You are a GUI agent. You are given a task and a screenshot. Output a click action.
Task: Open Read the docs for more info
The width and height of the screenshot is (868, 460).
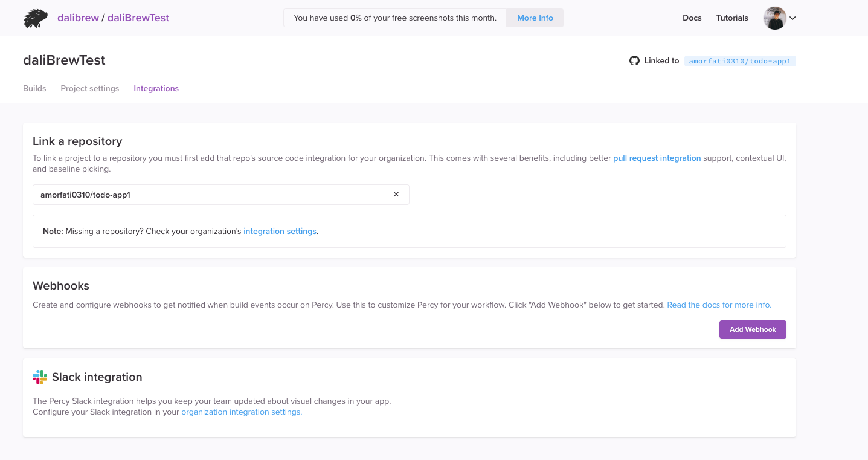[719, 305]
